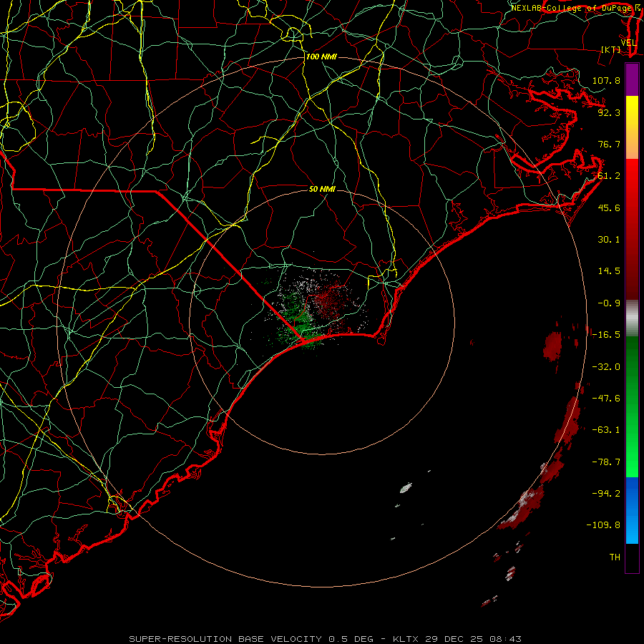Click the 30.1 legend value
The image size is (644, 644).
[x=609, y=240]
